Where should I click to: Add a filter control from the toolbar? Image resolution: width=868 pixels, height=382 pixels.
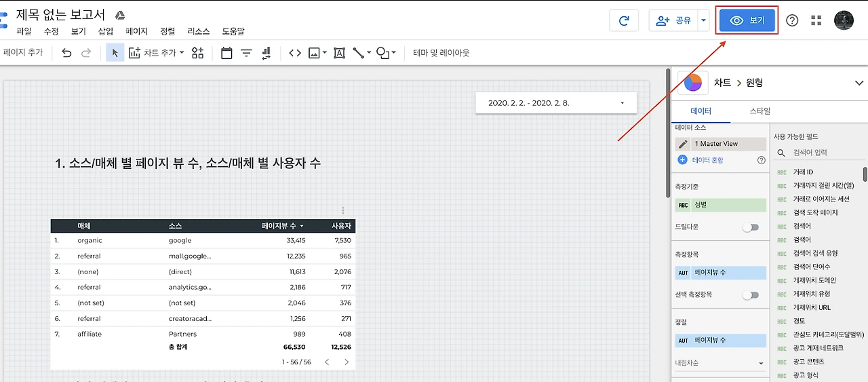click(246, 53)
